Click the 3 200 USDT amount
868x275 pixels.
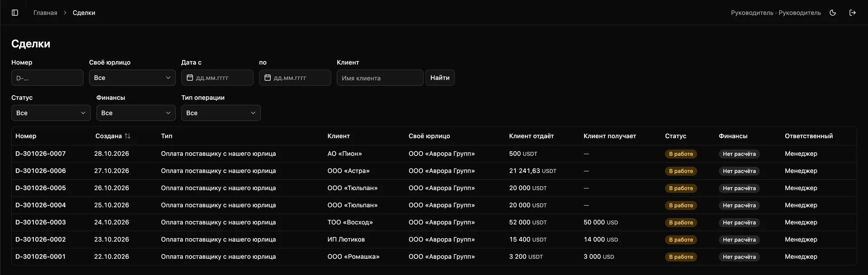pos(526,256)
